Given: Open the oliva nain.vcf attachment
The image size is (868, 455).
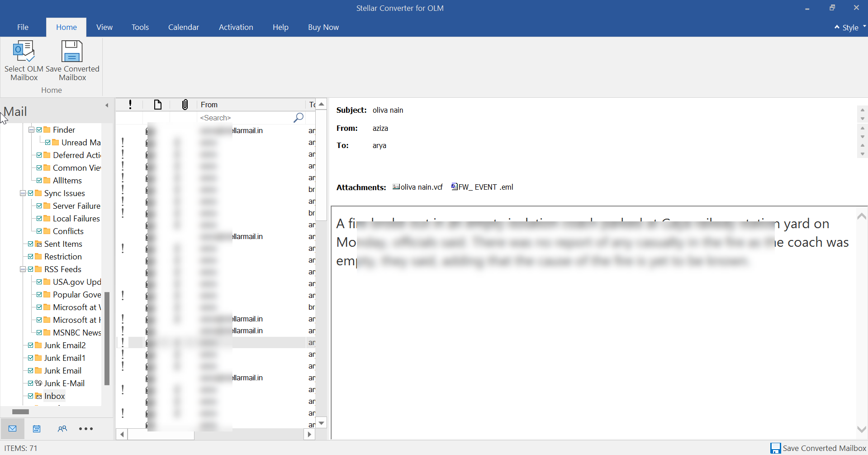Looking at the screenshot, I should tap(417, 187).
